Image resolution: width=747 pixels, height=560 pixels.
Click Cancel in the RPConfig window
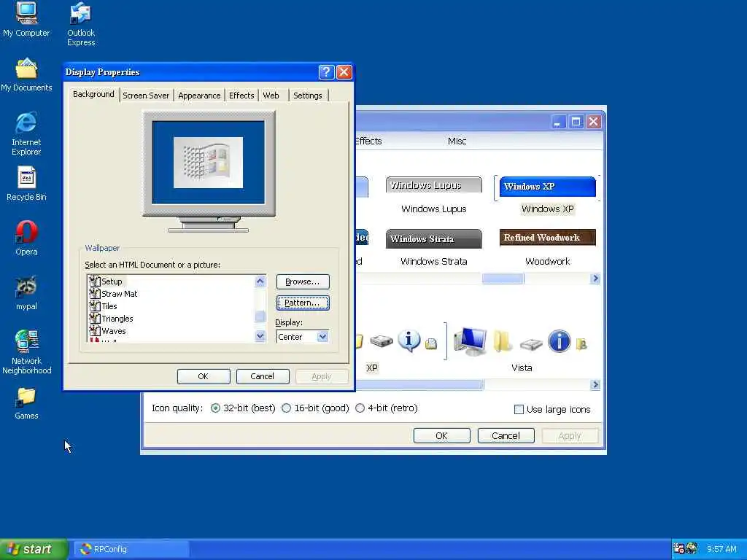pyautogui.click(x=506, y=436)
